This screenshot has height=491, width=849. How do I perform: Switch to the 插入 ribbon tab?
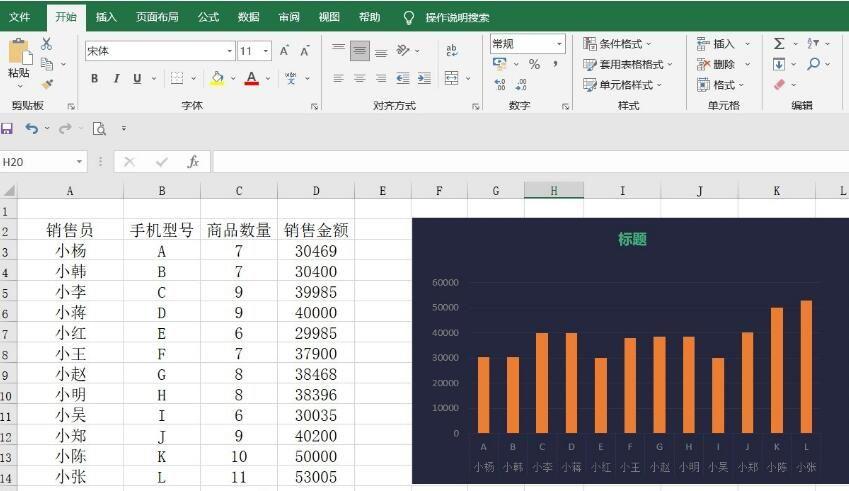tap(106, 17)
